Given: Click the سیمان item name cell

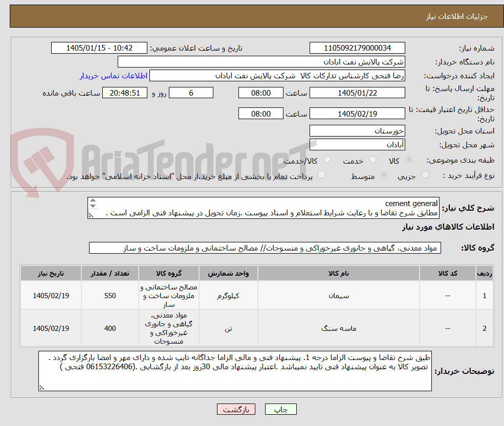Looking at the screenshot, I should (338, 296).
